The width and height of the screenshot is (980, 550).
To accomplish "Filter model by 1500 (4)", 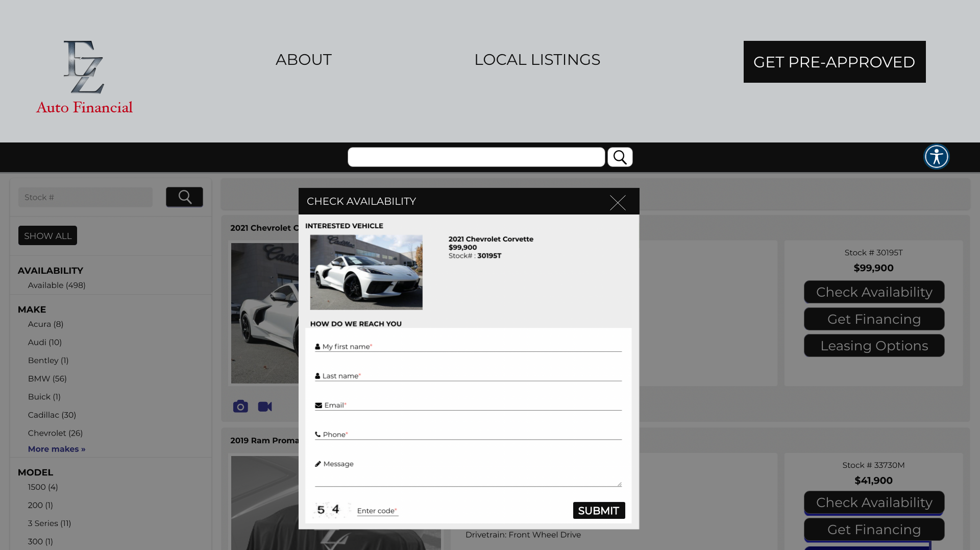I will click(x=43, y=487).
